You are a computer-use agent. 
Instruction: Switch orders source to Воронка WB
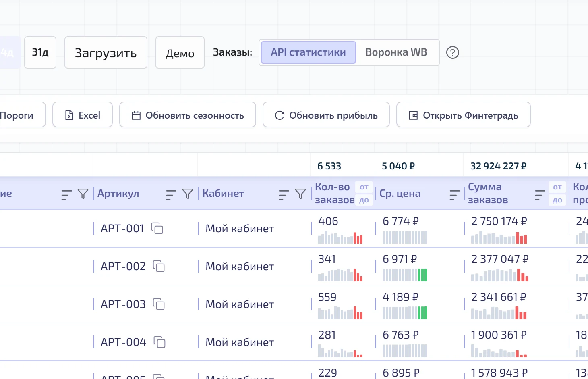[x=396, y=52]
